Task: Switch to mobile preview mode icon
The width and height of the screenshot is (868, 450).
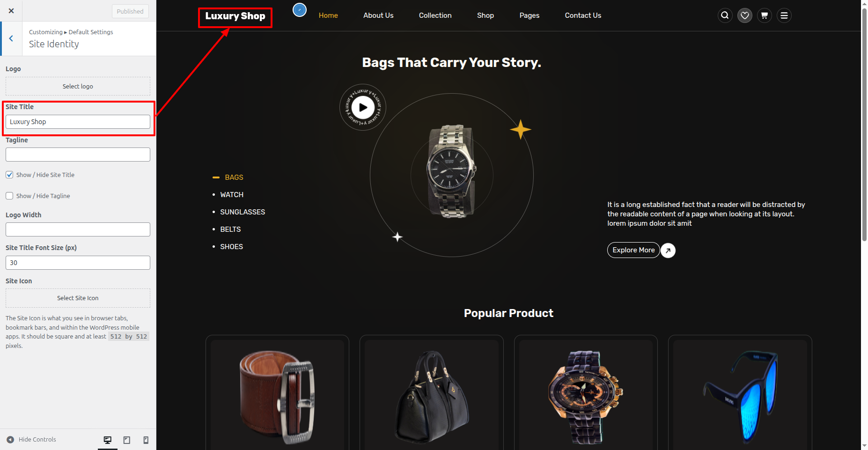Action: (146, 440)
